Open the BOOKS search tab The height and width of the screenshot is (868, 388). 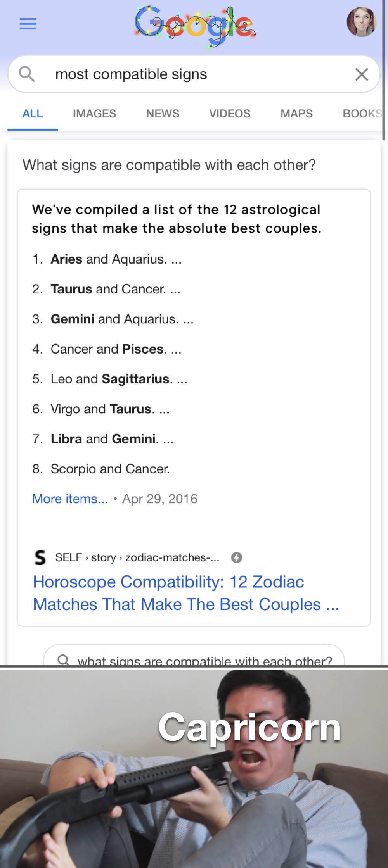(361, 113)
